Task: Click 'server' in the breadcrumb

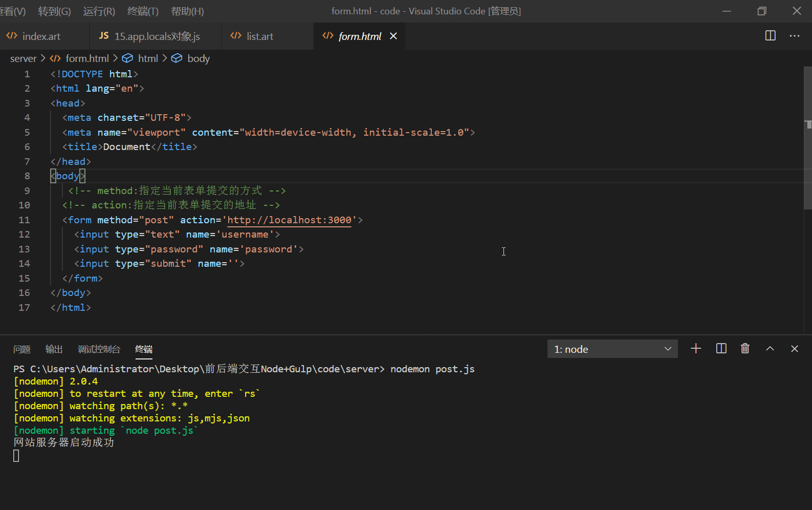Action: 24,58
